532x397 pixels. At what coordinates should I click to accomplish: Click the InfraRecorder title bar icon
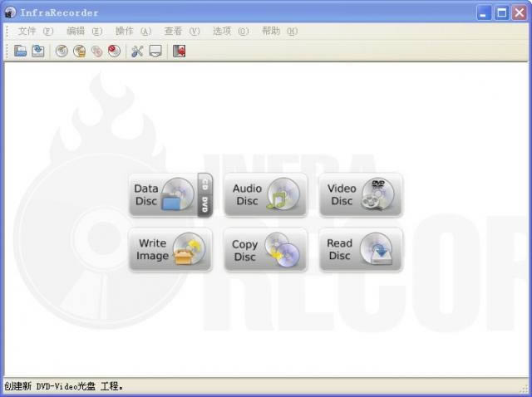point(10,12)
